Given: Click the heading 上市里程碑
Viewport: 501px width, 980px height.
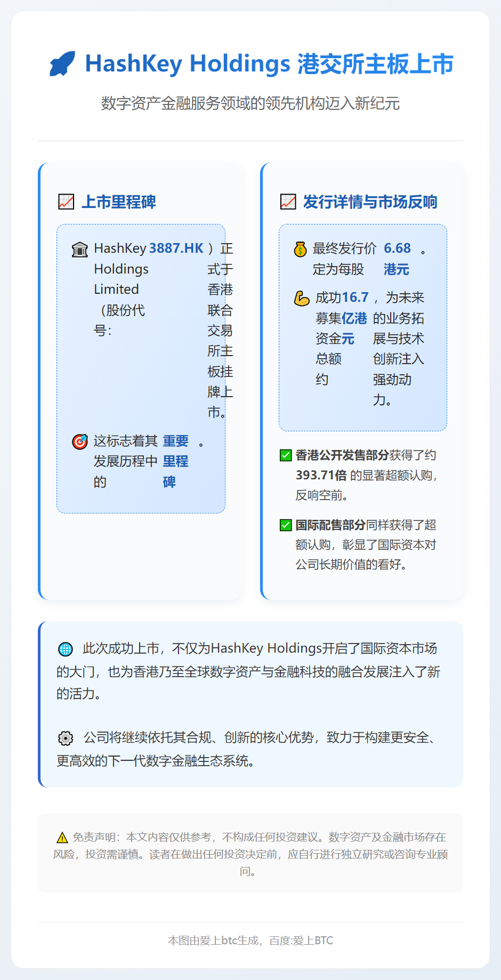Looking at the screenshot, I should [x=118, y=202].
